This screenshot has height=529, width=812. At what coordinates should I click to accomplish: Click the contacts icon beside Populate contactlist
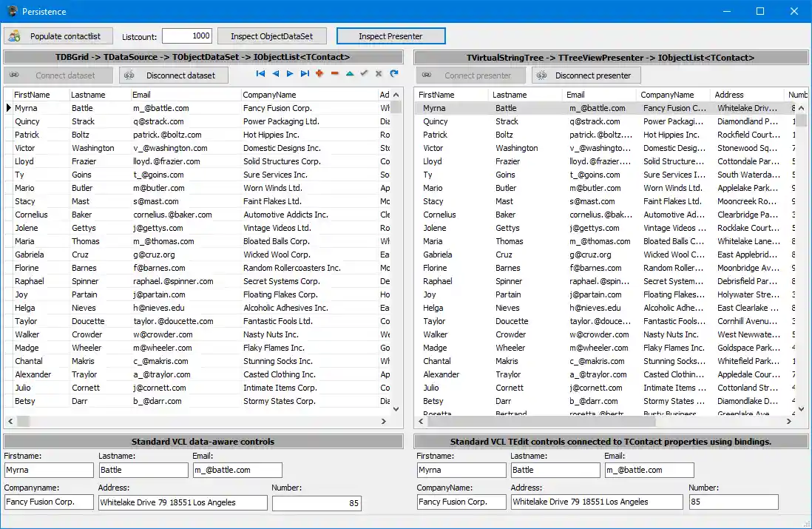click(13, 36)
